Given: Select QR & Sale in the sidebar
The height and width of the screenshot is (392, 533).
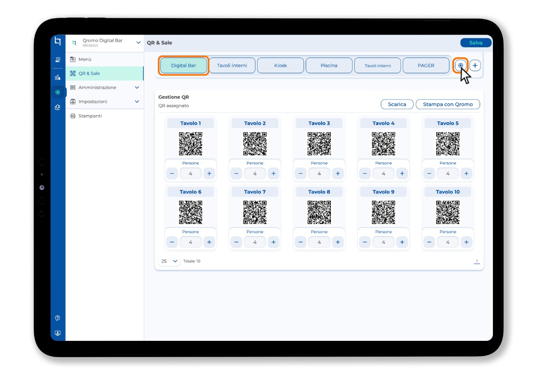Looking at the screenshot, I should [x=104, y=73].
